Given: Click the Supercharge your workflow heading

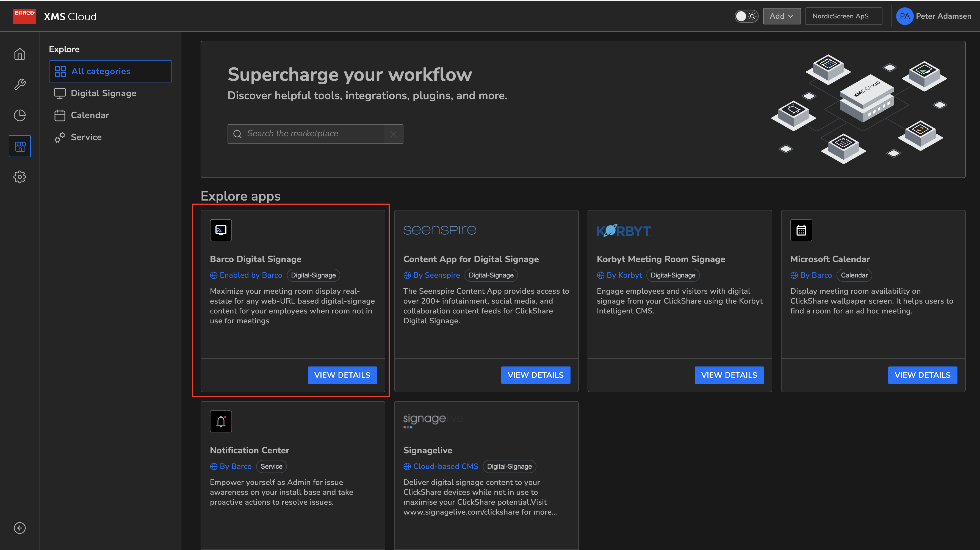Looking at the screenshot, I should coord(350,74).
